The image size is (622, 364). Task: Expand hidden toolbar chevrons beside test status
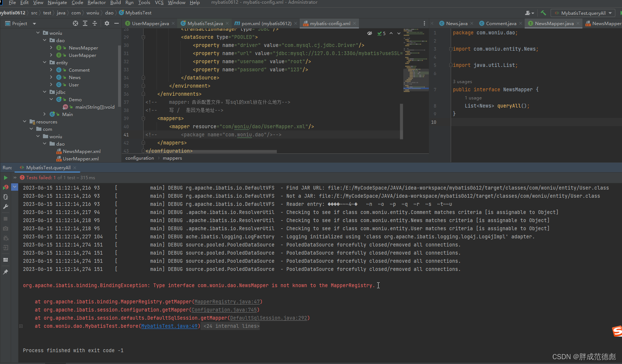tap(15, 178)
